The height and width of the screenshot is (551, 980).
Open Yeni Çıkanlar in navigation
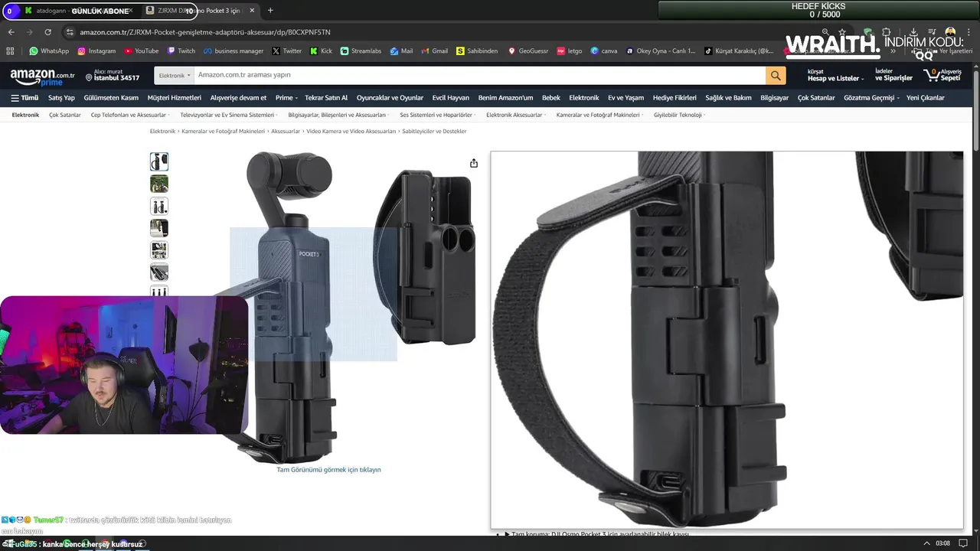(926, 98)
